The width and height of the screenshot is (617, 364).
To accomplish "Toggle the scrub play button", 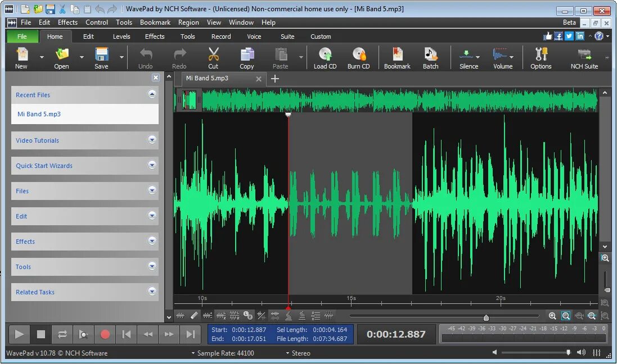I will point(83,334).
